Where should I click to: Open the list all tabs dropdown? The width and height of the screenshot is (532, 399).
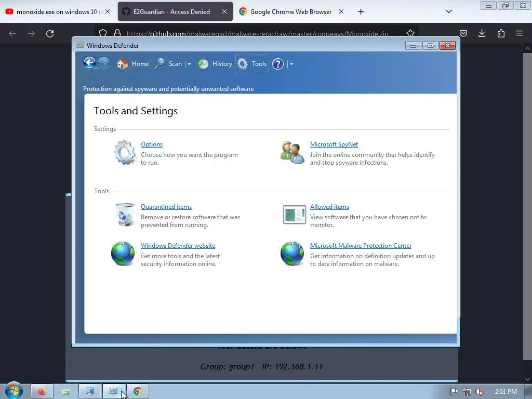coord(448,11)
